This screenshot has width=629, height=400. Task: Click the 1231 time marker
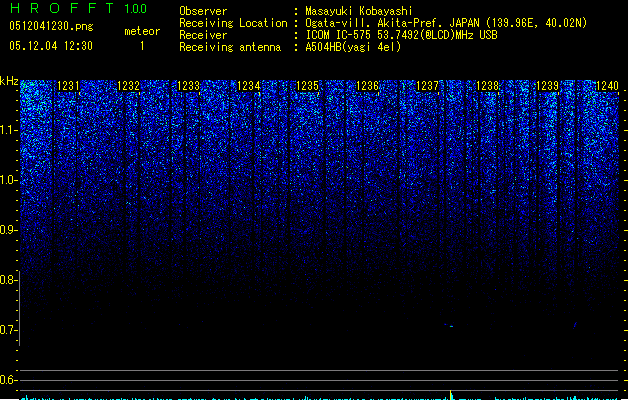[68, 86]
